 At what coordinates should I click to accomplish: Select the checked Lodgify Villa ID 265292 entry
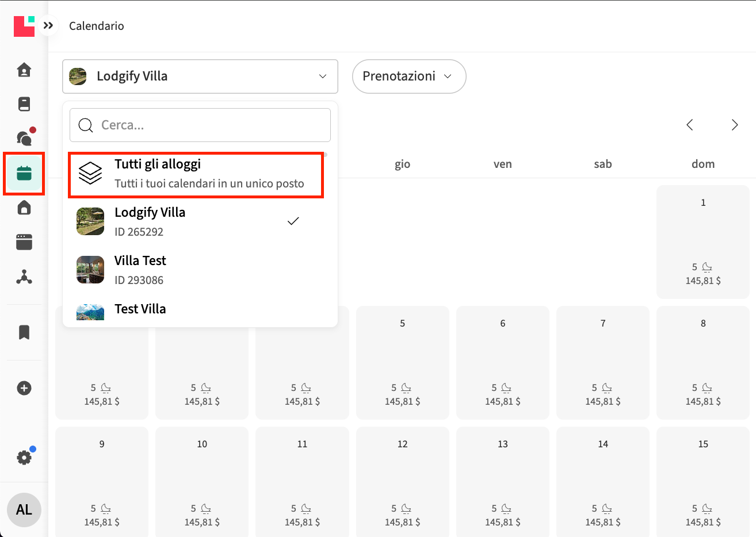(x=196, y=221)
